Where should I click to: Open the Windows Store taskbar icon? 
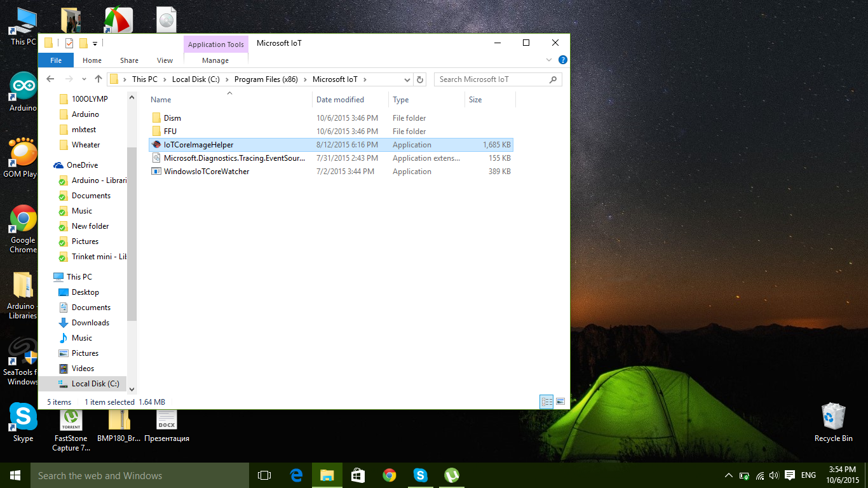pos(358,475)
